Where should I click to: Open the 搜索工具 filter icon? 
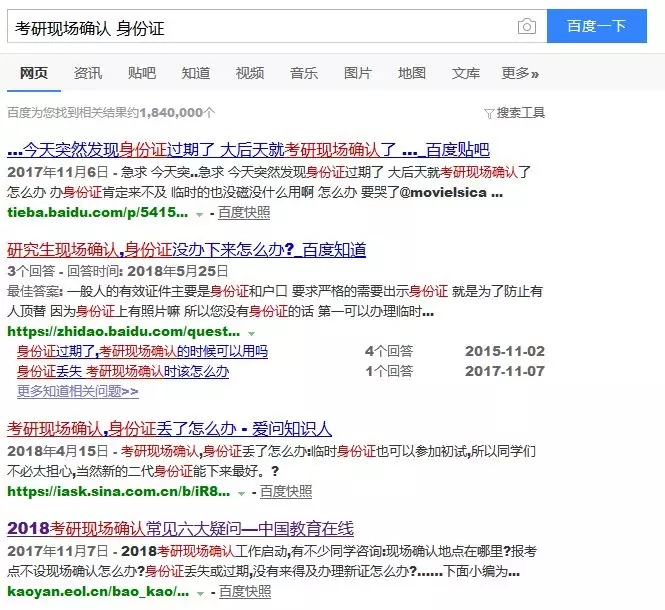pos(489,113)
